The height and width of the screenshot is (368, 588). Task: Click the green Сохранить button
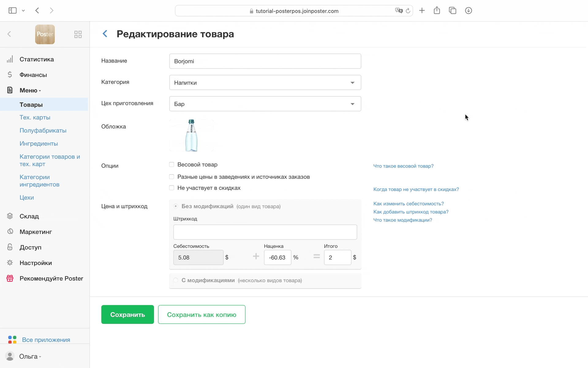coord(127,315)
